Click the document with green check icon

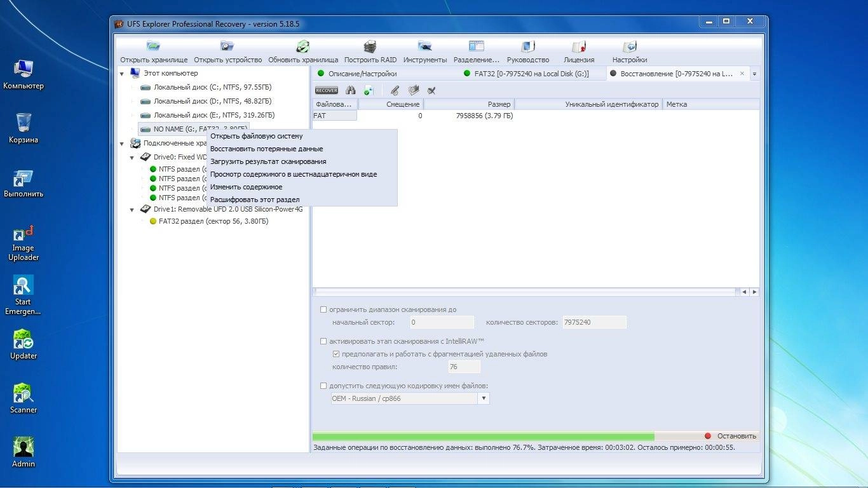(369, 90)
